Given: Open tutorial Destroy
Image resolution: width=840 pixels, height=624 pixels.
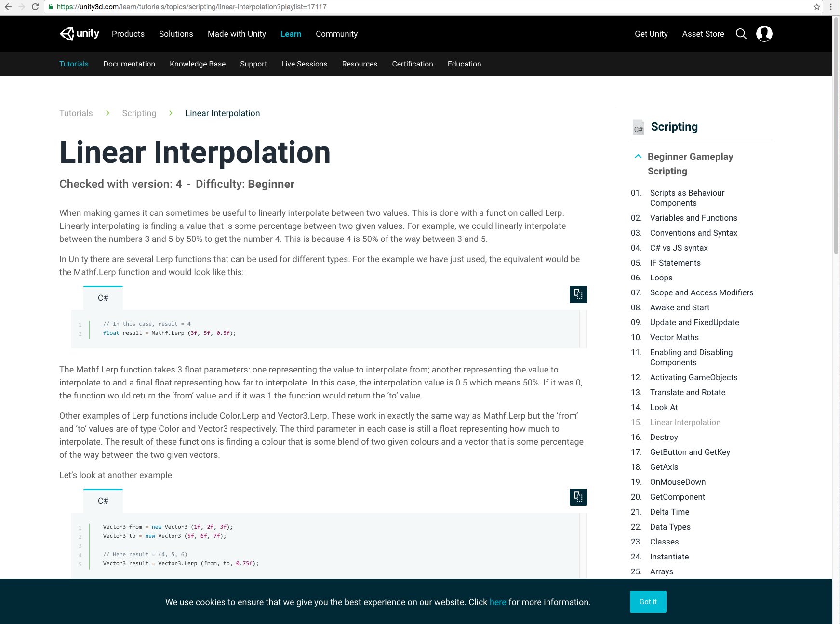Looking at the screenshot, I should [664, 437].
